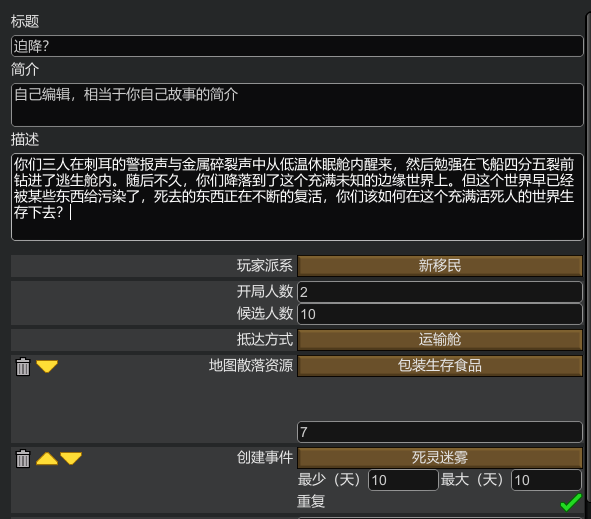Viewport: 591px width, 519px height.
Task: Open the 抵达方式 selector showing 运输舱
Action: tap(440, 340)
